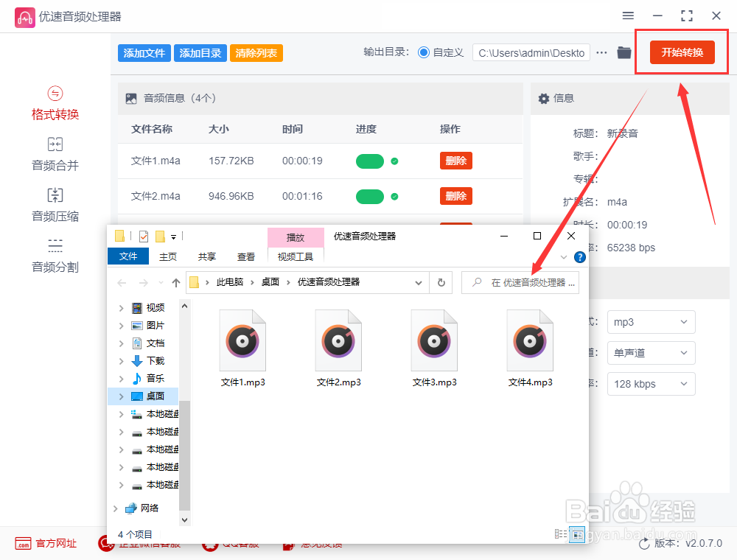Open the 音频分割 audio split tool
This screenshot has height=560, width=737.
tap(55, 256)
